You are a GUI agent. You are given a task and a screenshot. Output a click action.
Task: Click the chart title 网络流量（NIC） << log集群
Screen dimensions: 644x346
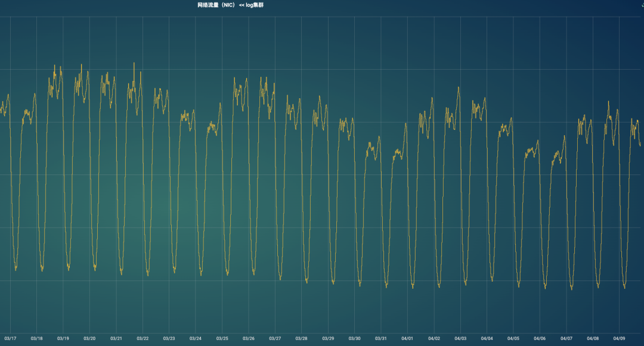230,5
